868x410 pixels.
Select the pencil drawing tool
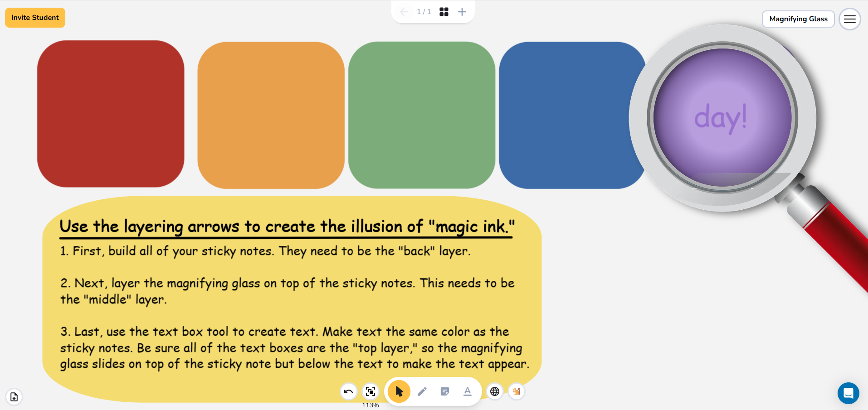(422, 391)
